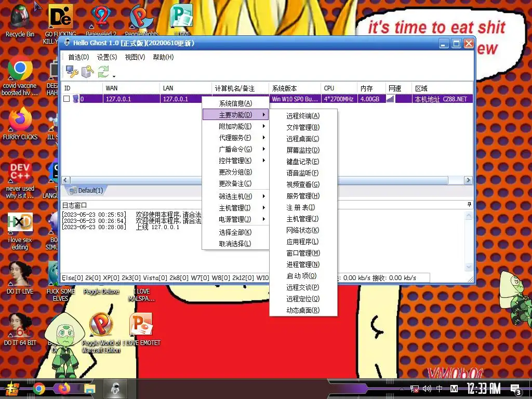This screenshot has width=532, height=399.
Task: Open the Google Chrome desktop icon
Action: pos(20,76)
